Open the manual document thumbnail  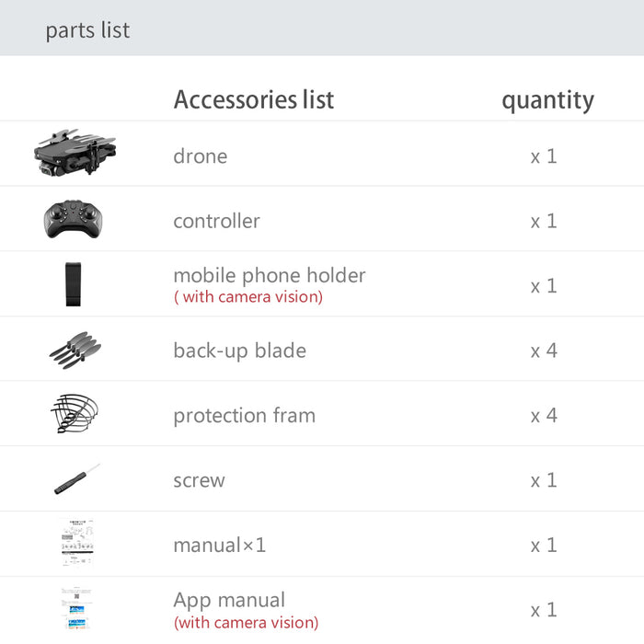76,543
